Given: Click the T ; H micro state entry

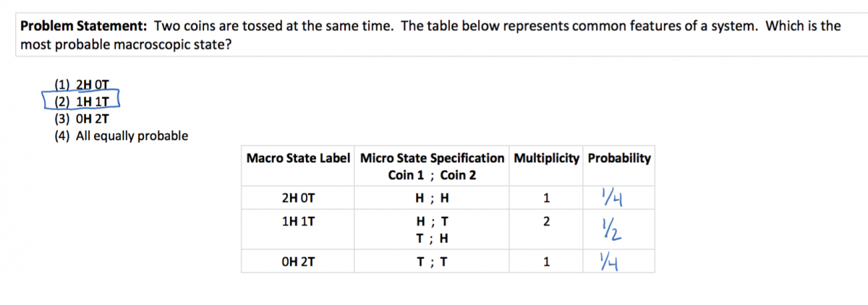Looking at the screenshot, I should pyautogui.click(x=432, y=239).
